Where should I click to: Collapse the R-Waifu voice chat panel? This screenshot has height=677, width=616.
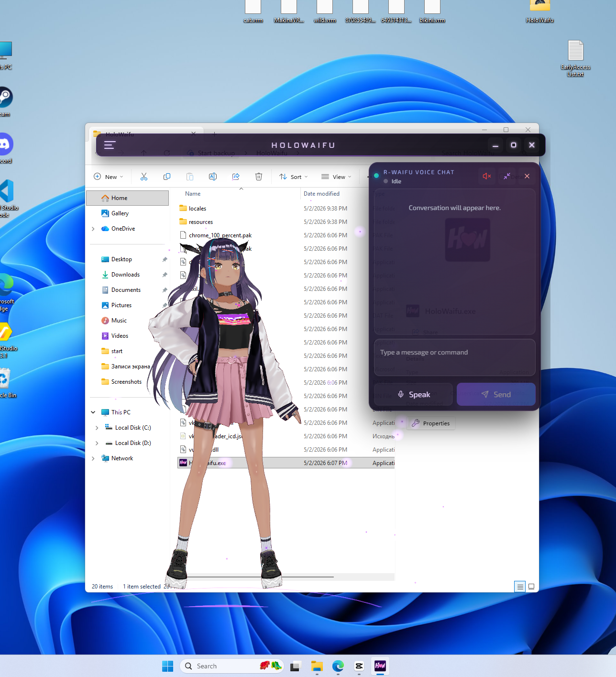[x=507, y=176]
